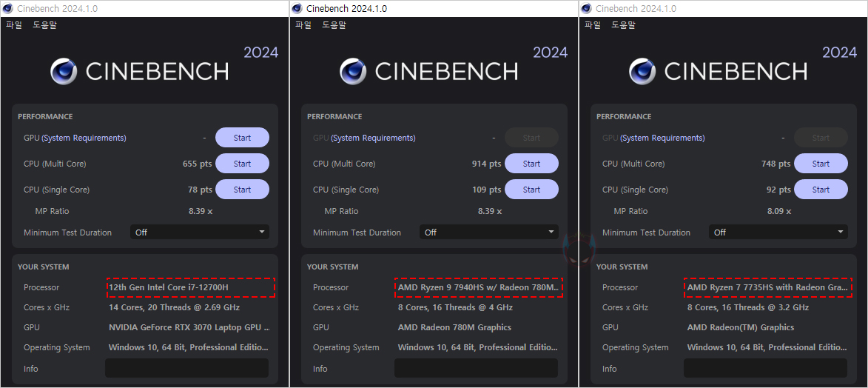Click the disabled GPU Start button in the Ryzen 9 window

coord(531,138)
